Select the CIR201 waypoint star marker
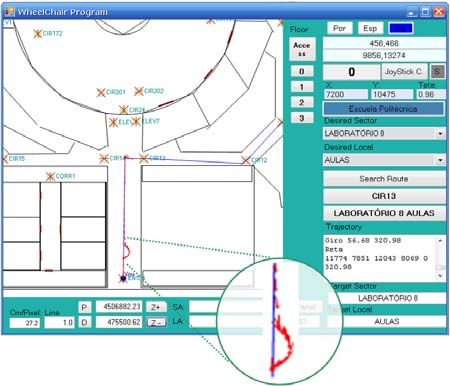The image size is (450, 386). click(x=101, y=92)
